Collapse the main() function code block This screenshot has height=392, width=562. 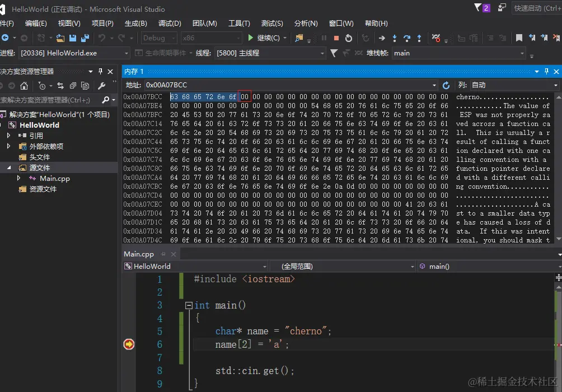coord(189,306)
